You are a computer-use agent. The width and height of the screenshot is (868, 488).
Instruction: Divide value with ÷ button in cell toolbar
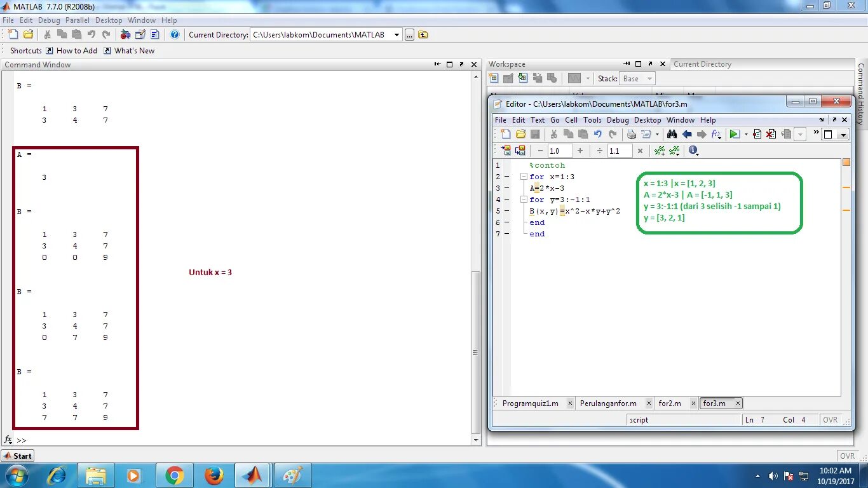(x=600, y=151)
